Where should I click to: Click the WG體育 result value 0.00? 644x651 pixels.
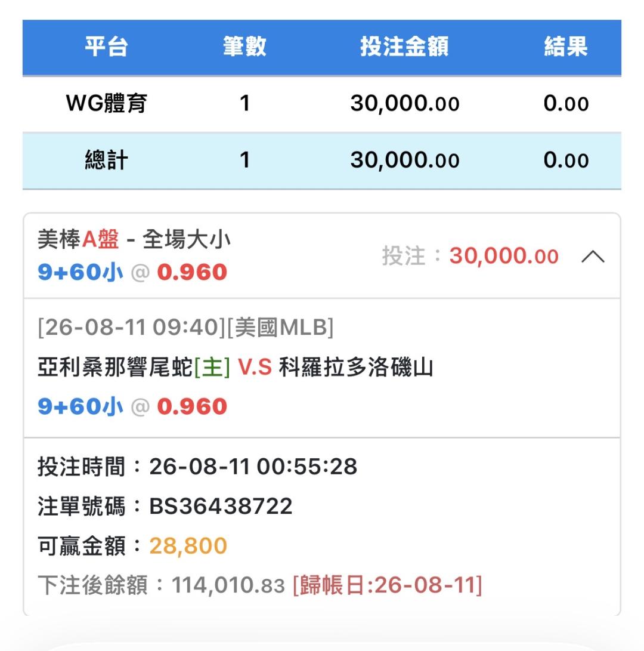coord(566,103)
